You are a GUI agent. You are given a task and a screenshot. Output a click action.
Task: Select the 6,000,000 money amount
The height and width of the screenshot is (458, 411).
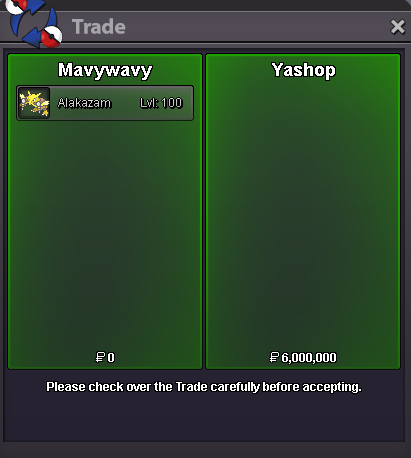click(x=309, y=358)
